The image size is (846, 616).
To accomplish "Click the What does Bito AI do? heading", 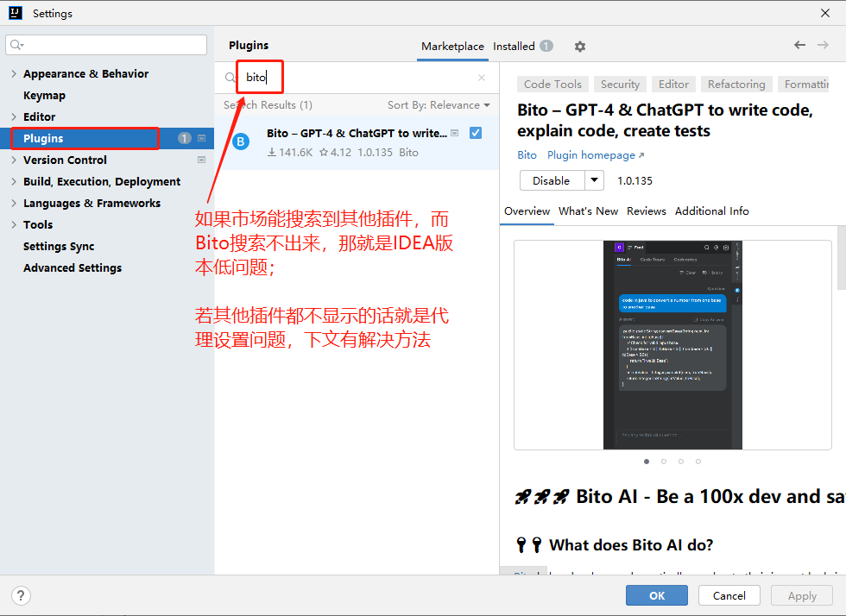I will pyautogui.click(x=631, y=544).
